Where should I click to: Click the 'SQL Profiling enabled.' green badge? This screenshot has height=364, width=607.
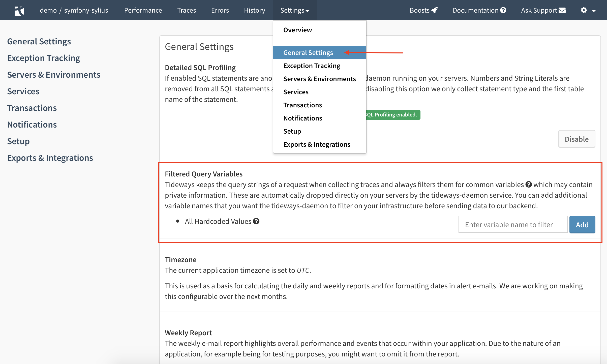[393, 115]
